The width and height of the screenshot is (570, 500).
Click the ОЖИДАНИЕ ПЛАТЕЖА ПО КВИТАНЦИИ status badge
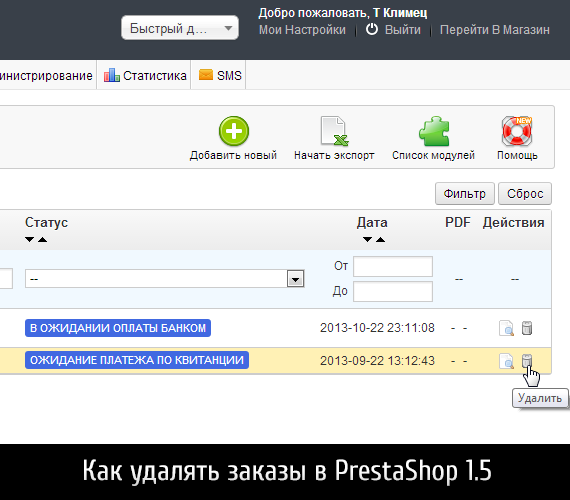click(137, 360)
